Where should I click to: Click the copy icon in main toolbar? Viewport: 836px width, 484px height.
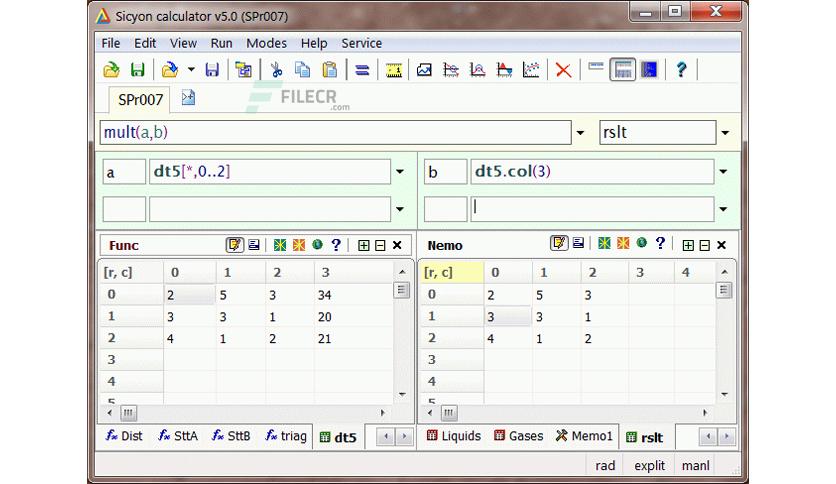(303, 70)
